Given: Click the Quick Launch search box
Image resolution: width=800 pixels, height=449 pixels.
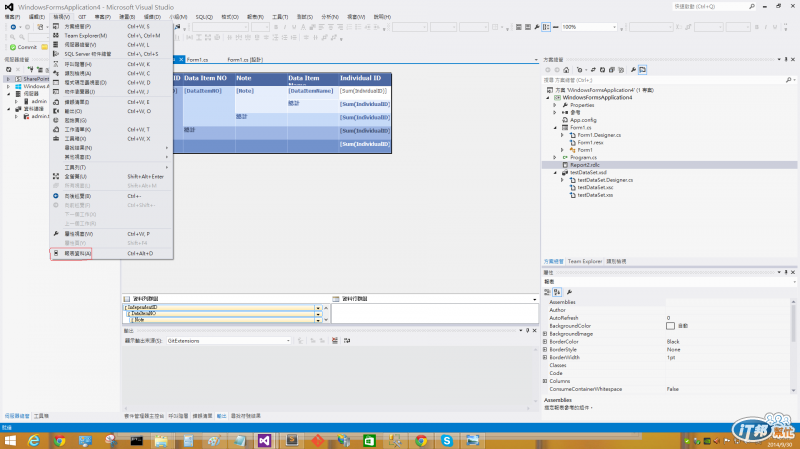Looking at the screenshot, I should click(x=714, y=7).
